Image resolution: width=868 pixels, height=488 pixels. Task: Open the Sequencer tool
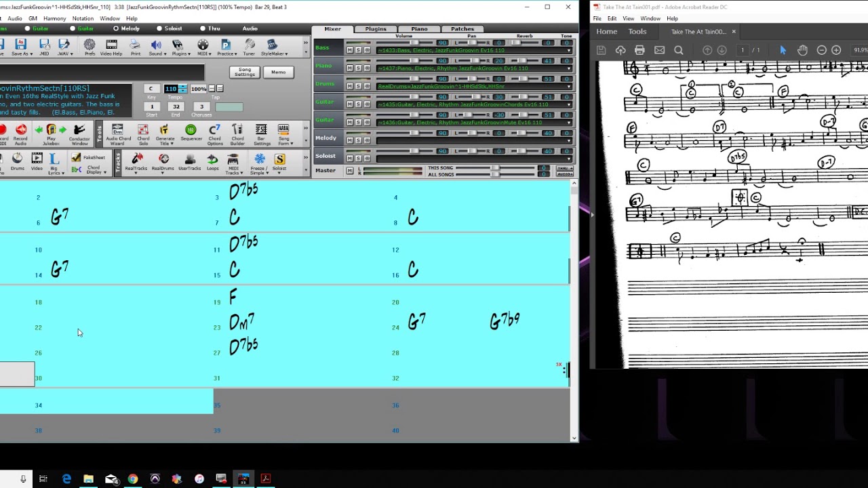[x=191, y=131]
